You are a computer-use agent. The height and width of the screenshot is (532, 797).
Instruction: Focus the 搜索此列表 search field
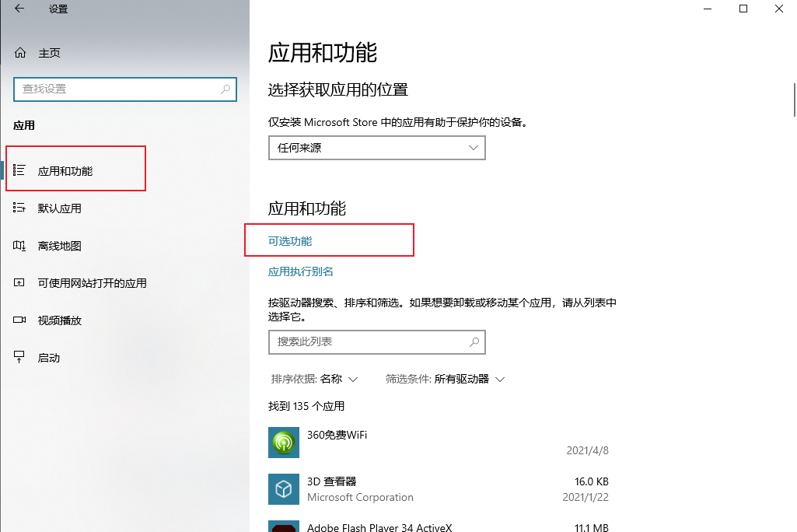376,342
